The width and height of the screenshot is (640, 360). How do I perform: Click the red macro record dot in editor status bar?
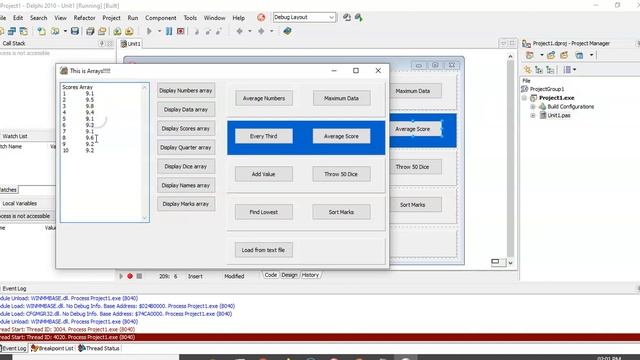click(130, 276)
